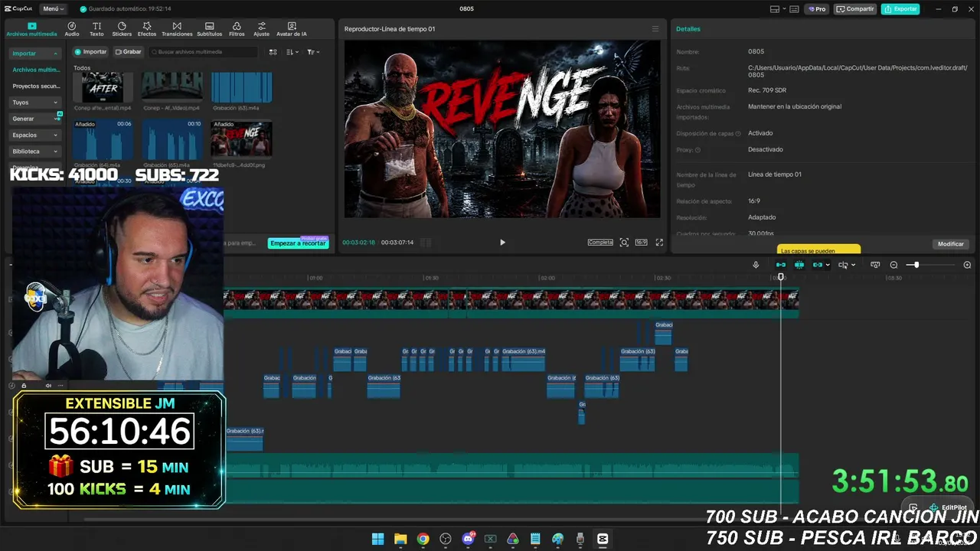Select the Conep after mp4 thumbnail

tap(103, 86)
